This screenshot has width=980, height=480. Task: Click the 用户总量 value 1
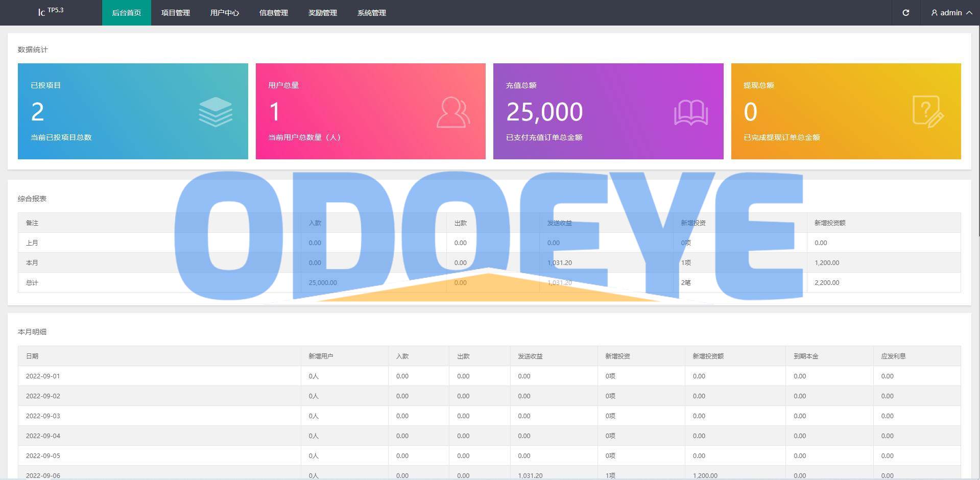(275, 112)
